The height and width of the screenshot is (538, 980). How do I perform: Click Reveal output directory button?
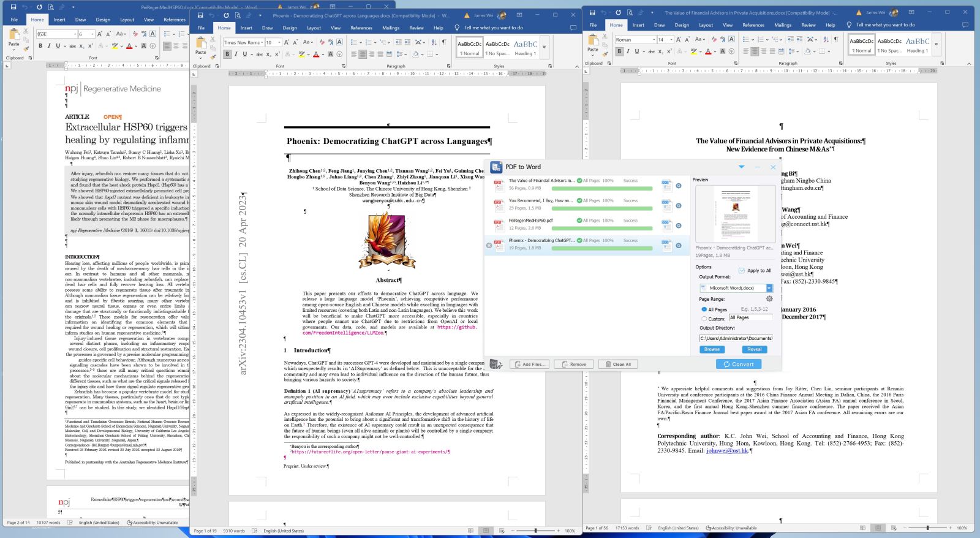[754, 349]
